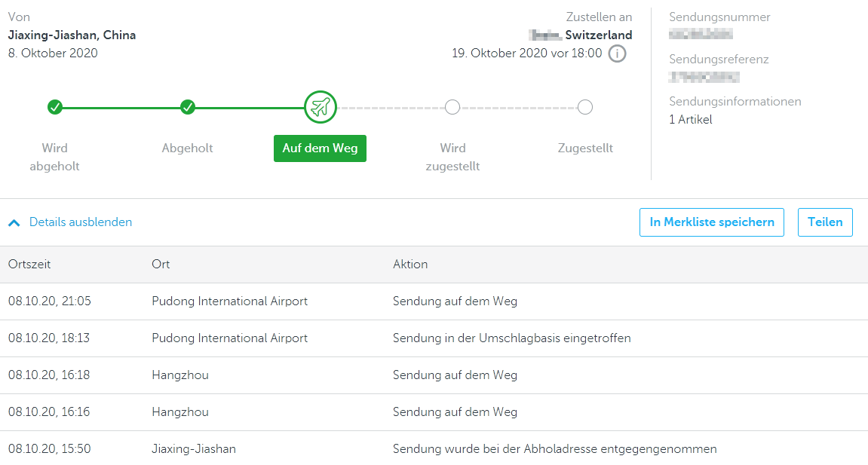Click the first green checkmark step
The width and height of the screenshot is (868, 465).
tap(55, 107)
